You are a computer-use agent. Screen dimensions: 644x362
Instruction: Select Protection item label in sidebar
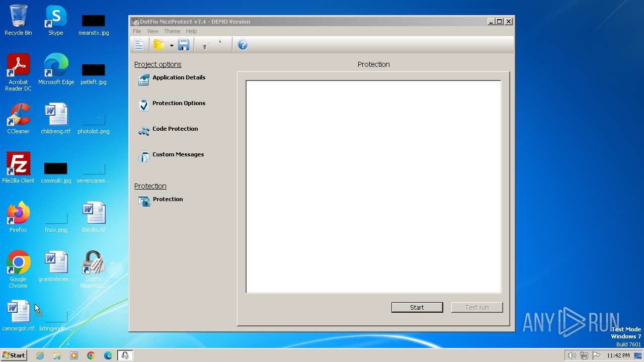click(168, 199)
